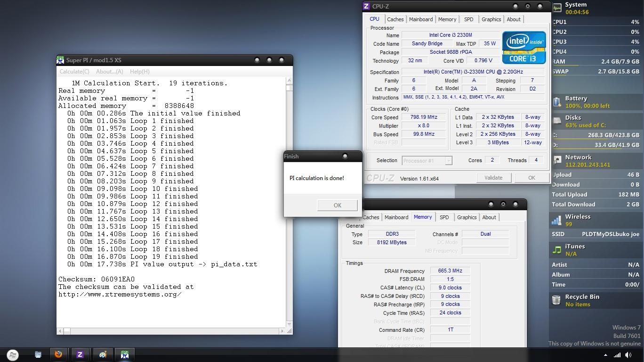Image resolution: width=644 pixels, height=362 pixels.
Task: Click the Super PI title bar icon
Action: click(60, 60)
